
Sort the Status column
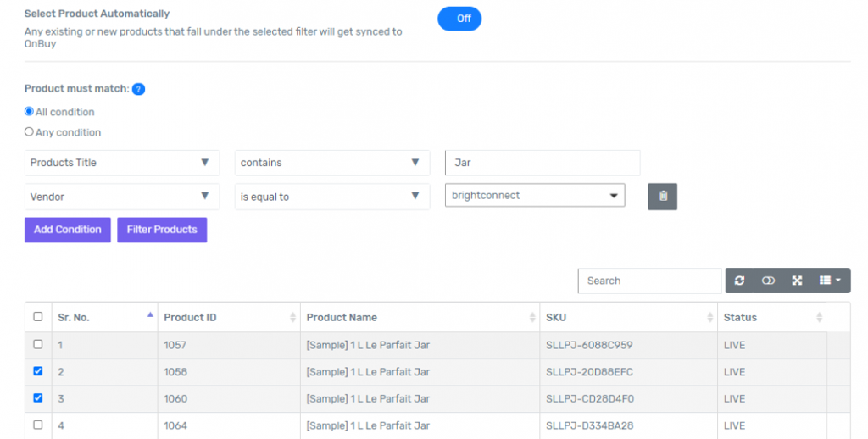point(819,317)
